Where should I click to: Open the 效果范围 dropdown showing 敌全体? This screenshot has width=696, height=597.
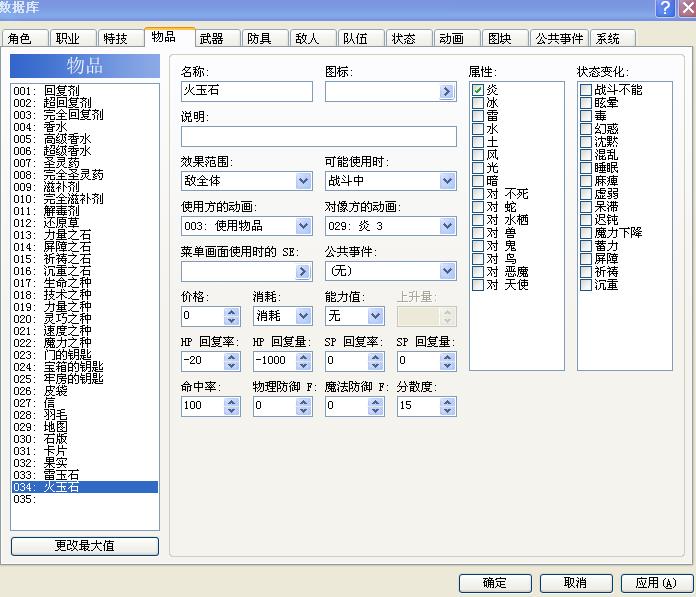pyautogui.click(x=246, y=181)
